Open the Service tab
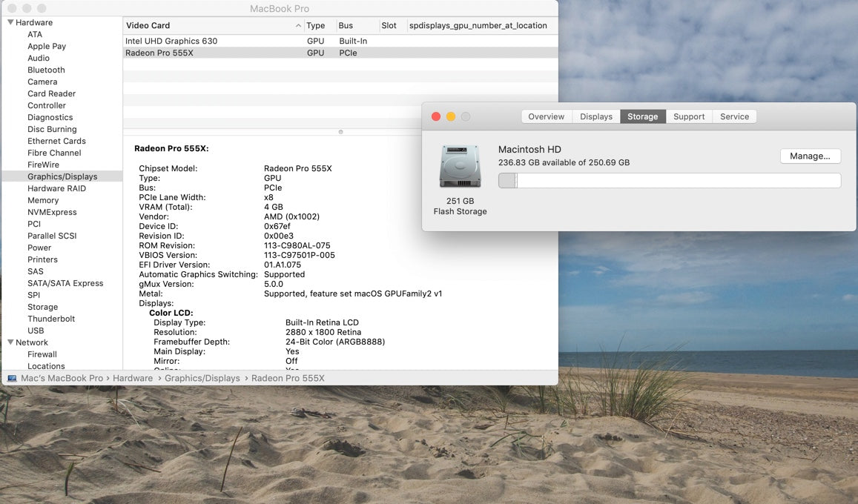 click(x=734, y=116)
